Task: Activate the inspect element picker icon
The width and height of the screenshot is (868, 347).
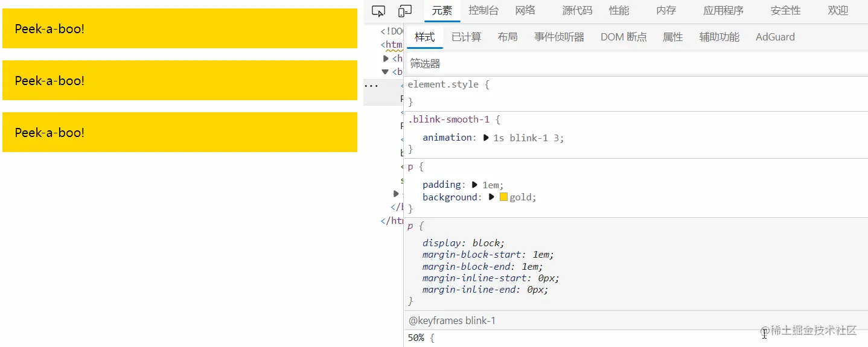Action: pos(378,11)
